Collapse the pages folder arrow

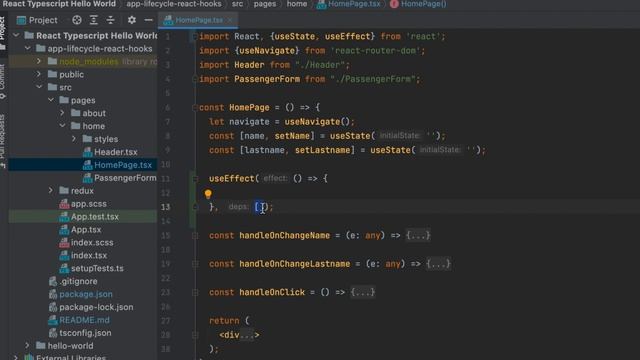point(51,100)
